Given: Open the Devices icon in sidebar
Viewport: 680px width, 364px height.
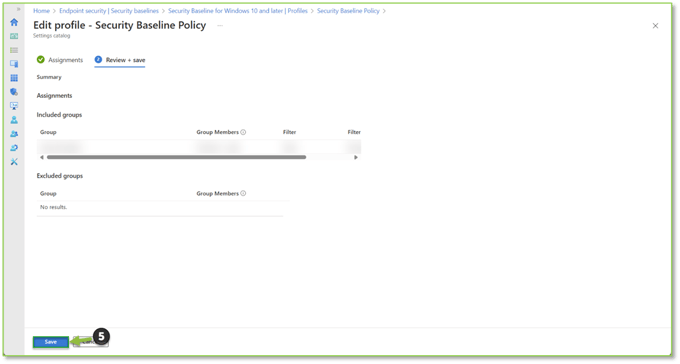Looking at the screenshot, I should pyautogui.click(x=14, y=64).
